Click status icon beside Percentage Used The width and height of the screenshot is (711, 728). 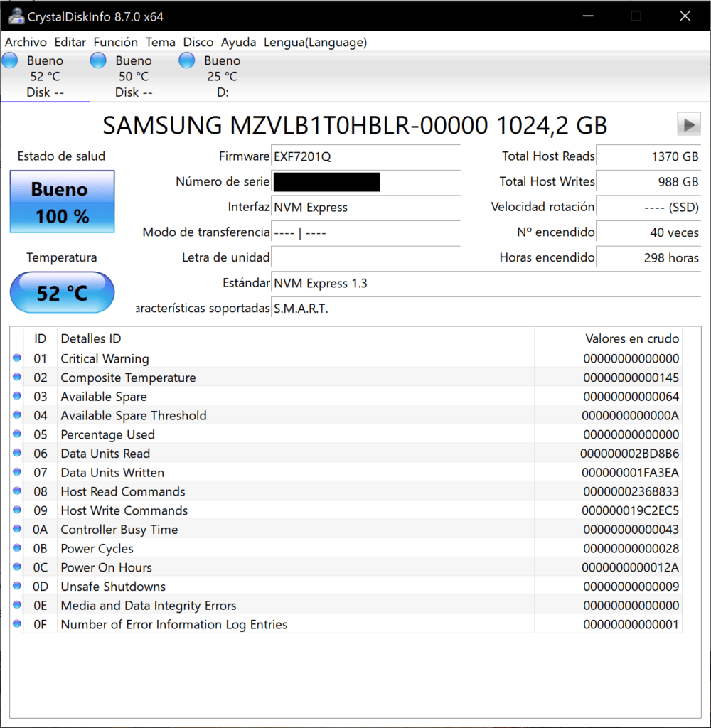coord(17,434)
